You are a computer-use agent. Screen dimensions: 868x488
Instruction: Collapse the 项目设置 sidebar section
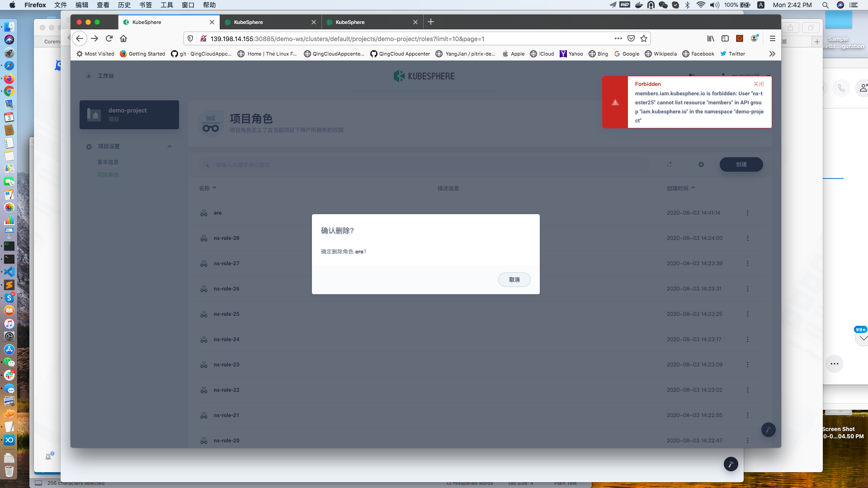click(x=170, y=146)
